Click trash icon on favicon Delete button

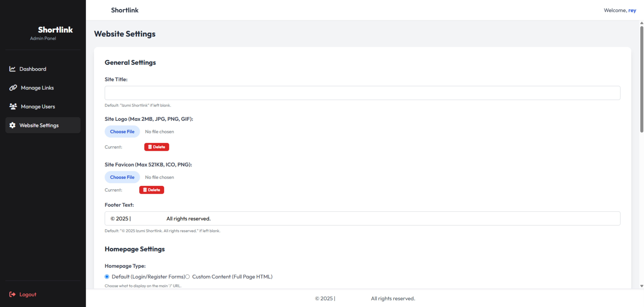[145, 190]
